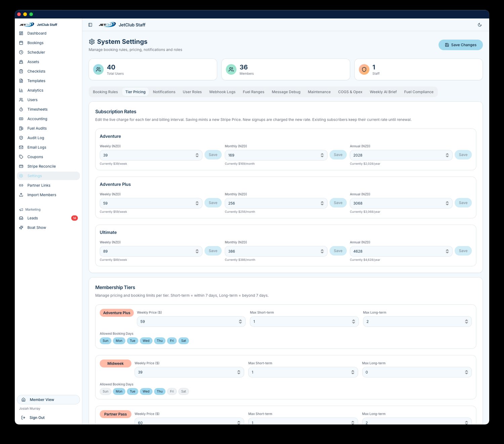504x444 pixels.
Task: Toggle Sun for Adventure Plus booking days
Action: 106,341
